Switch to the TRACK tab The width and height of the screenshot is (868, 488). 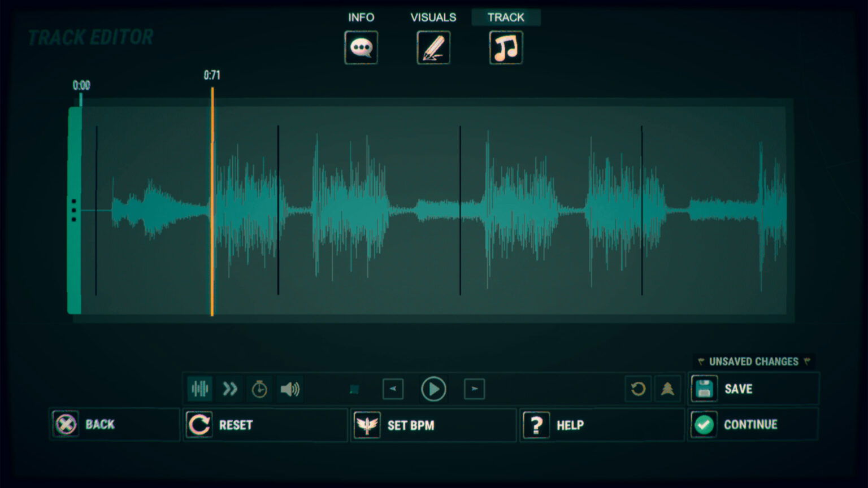(x=505, y=17)
